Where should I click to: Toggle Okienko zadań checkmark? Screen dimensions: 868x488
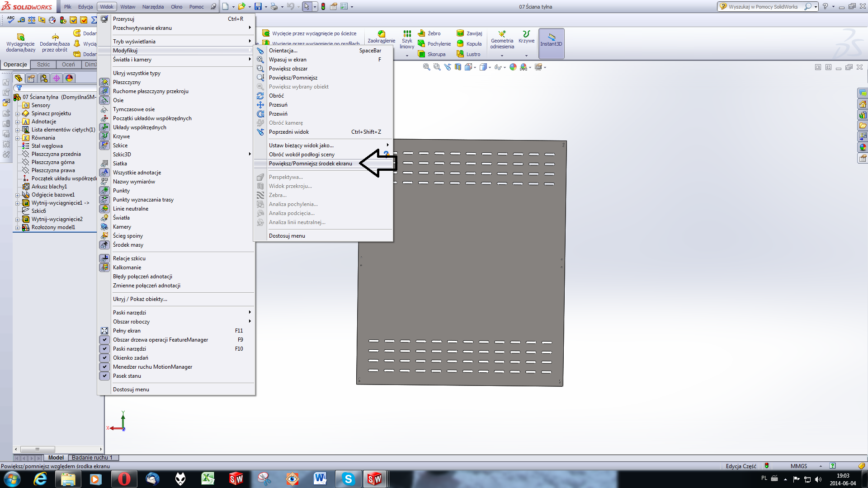(104, 358)
